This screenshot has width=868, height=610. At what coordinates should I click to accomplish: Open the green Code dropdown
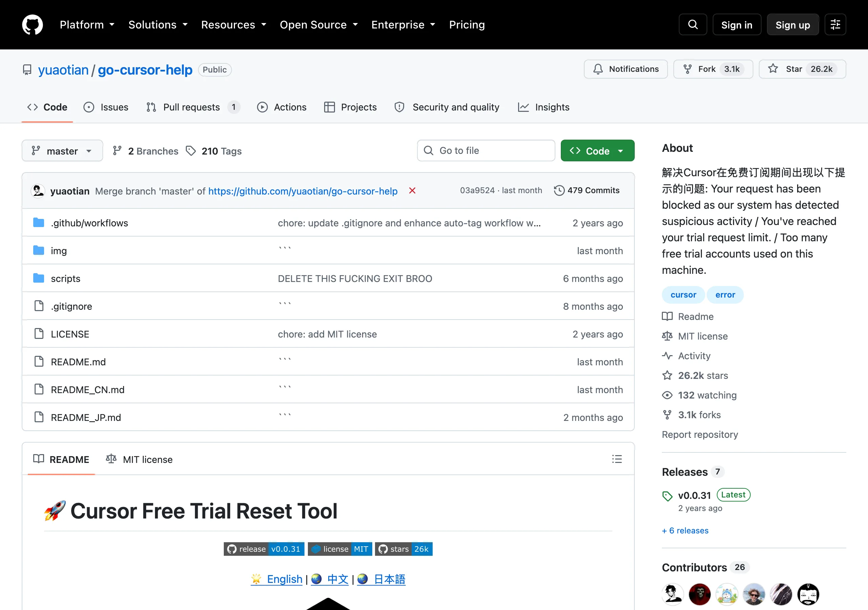(x=597, y=151)
